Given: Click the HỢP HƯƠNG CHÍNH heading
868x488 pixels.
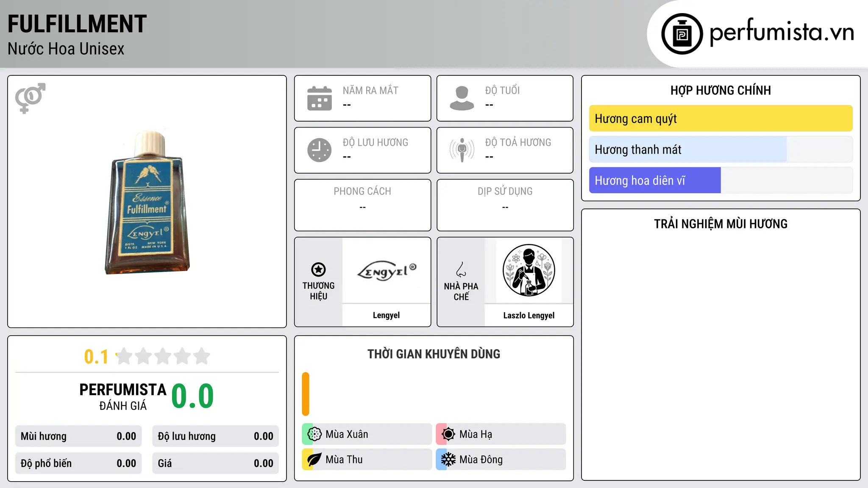Looking at the screenshot, I should coord(721,90).
